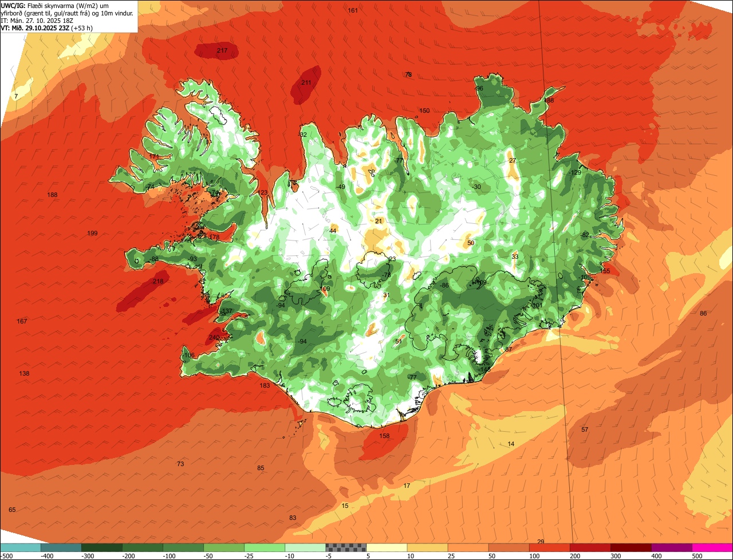Screen dimensions: 733x560
Task: Click the value 167 near the left edge
Action: (22, 321)
